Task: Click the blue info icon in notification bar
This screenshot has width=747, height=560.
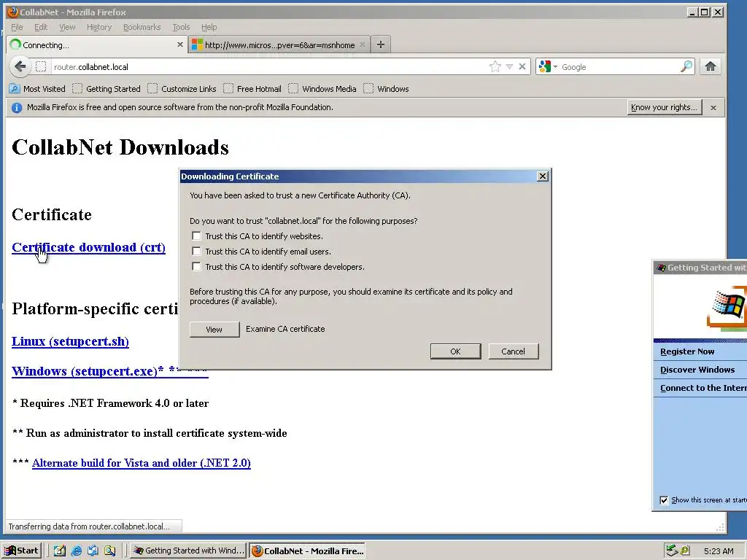Action: (x=17, y=108)
